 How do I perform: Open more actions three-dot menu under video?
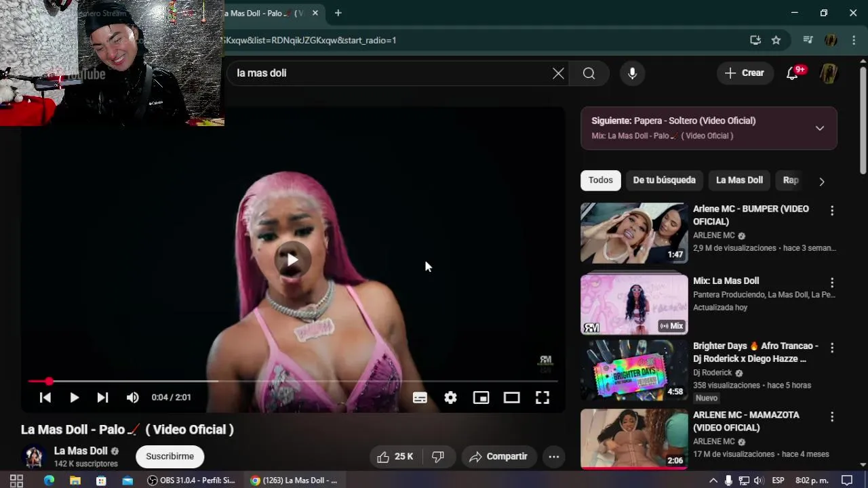554,457
